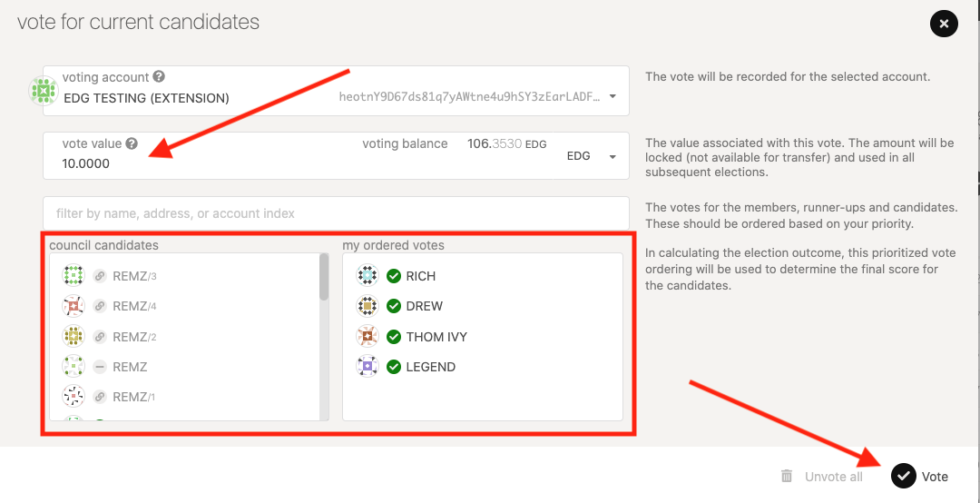This screenshot has width=980, height=503.
Task: Click the DREW identicon avatar
Action: (367, 306)
